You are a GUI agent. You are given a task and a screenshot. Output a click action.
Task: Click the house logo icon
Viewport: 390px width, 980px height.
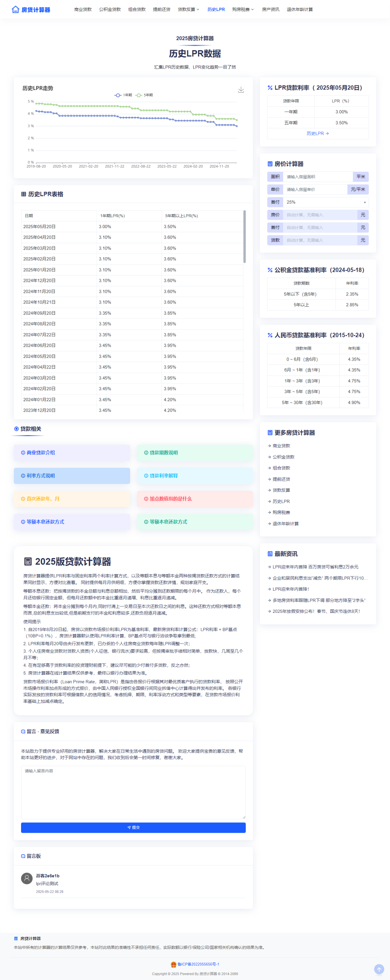pyautogui.click(x=15, y=10)
